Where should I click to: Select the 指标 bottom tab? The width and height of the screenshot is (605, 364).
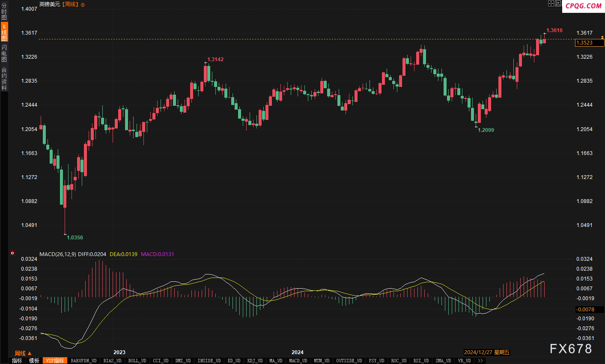point(17,361)
